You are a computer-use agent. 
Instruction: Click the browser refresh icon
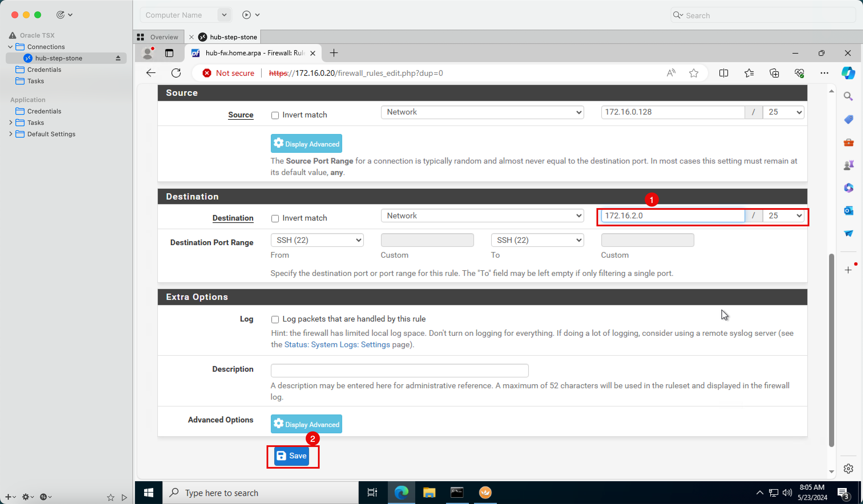point(176,73)
